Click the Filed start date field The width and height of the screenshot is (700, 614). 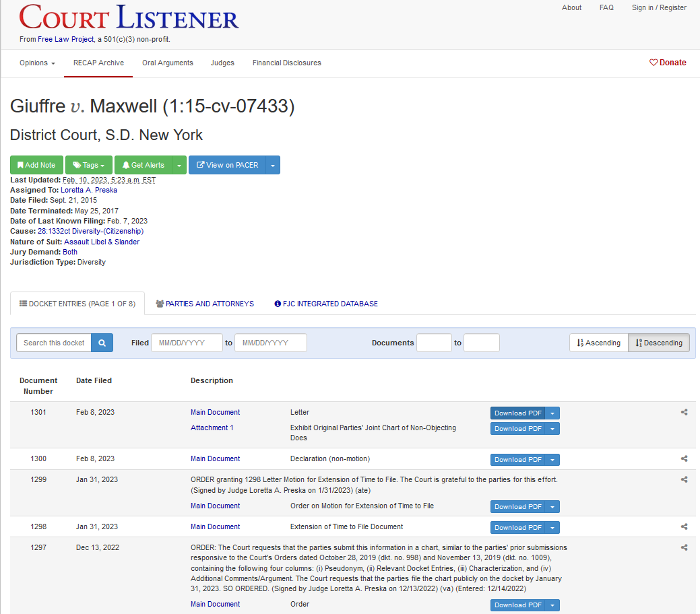tap(187, 343)
